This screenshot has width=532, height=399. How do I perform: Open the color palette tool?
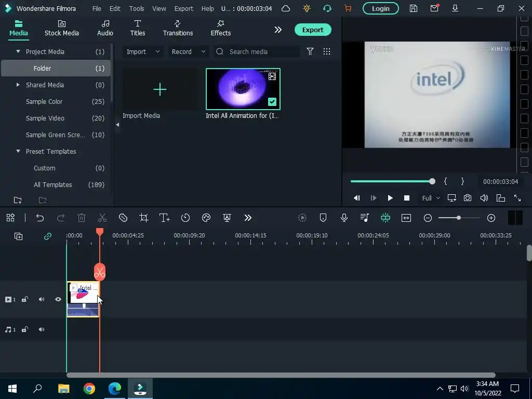(206, 218)
